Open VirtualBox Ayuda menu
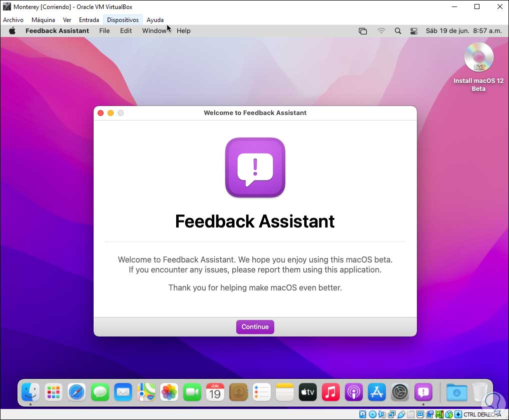This screenshot has height=420, width=509. [x=155, y=20]
